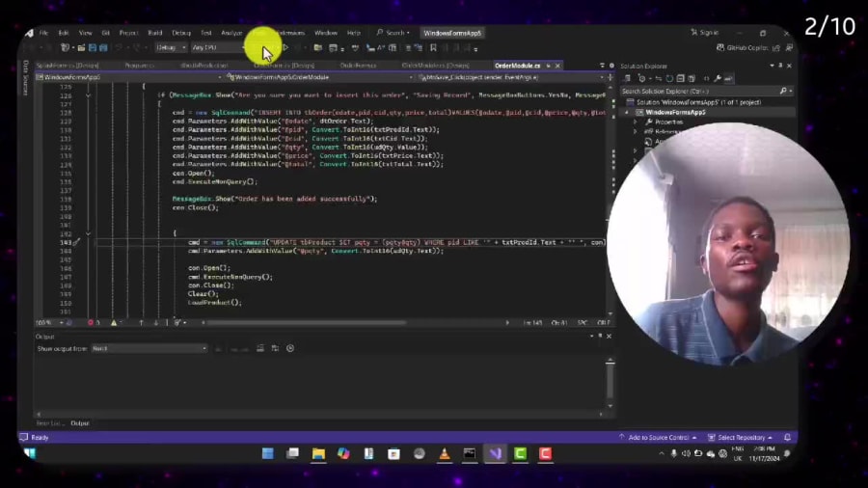Screen dimensions: 868x488
Task: Click the clock icon in Output toolbar
Action: (x=290, y=348)
